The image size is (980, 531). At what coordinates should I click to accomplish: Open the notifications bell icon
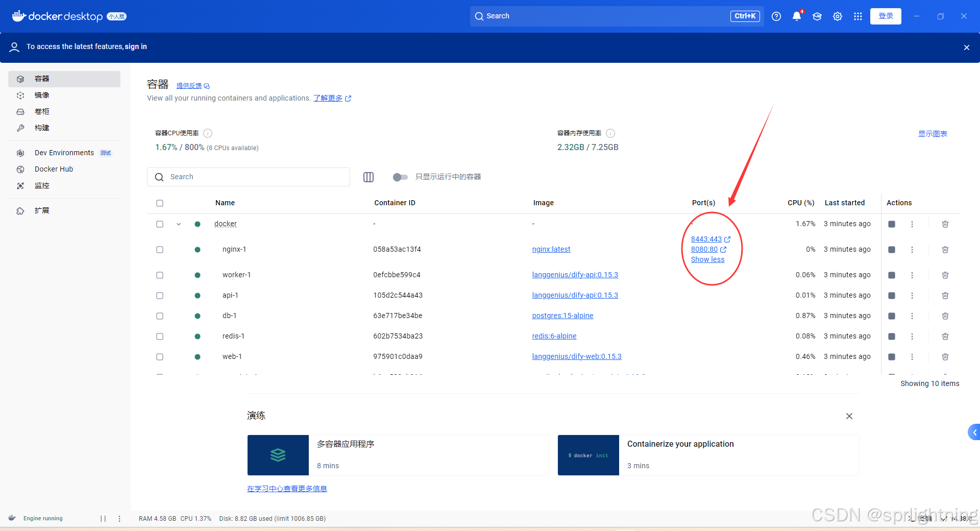pyautogui.click(x=796, y=16)
